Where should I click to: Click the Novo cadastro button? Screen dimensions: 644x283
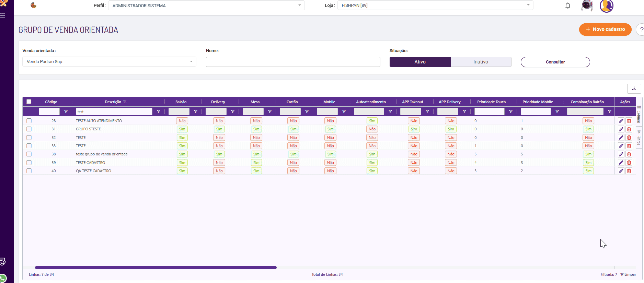point(605,30)
